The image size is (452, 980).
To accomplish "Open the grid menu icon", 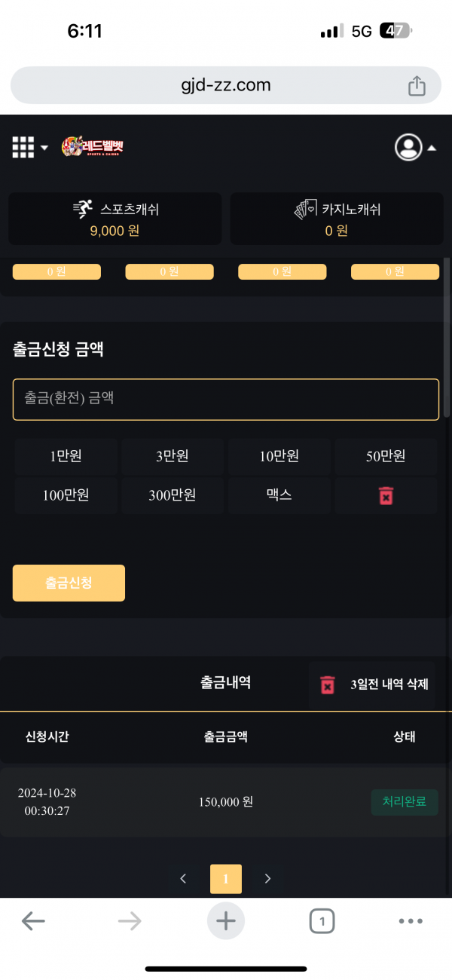I will click(23, 147).
